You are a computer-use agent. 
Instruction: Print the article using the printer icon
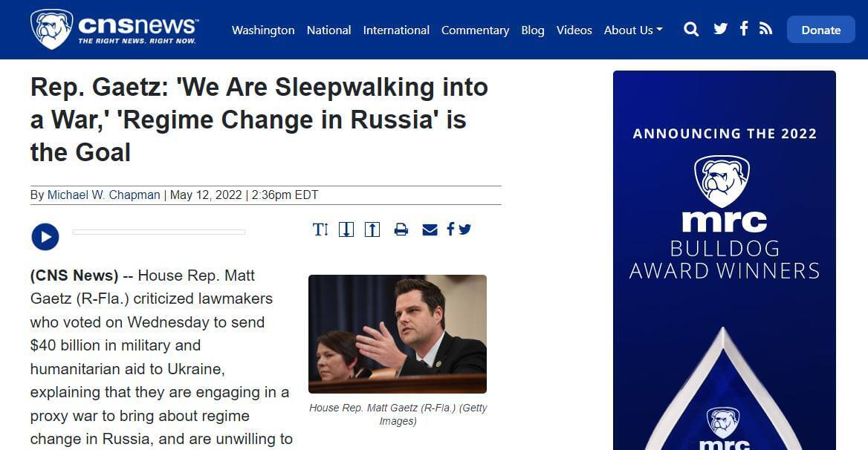click(x=401, y=229)
